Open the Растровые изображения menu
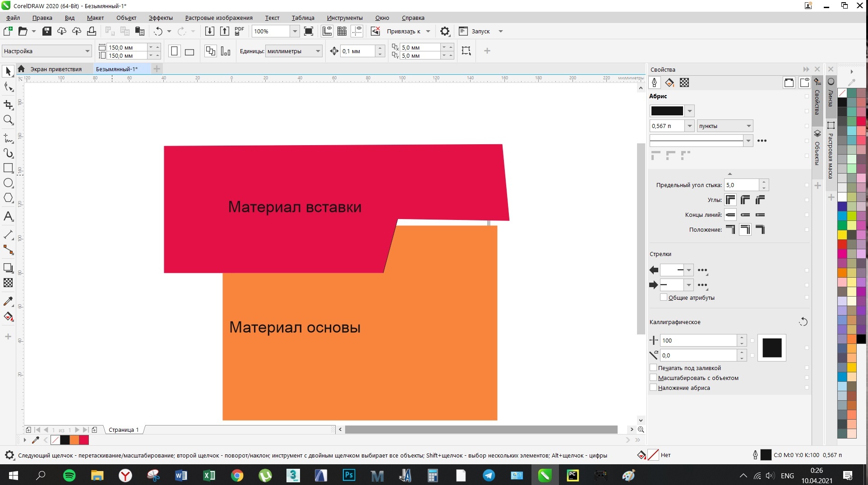868x485 pixels. tap(219, 18)
